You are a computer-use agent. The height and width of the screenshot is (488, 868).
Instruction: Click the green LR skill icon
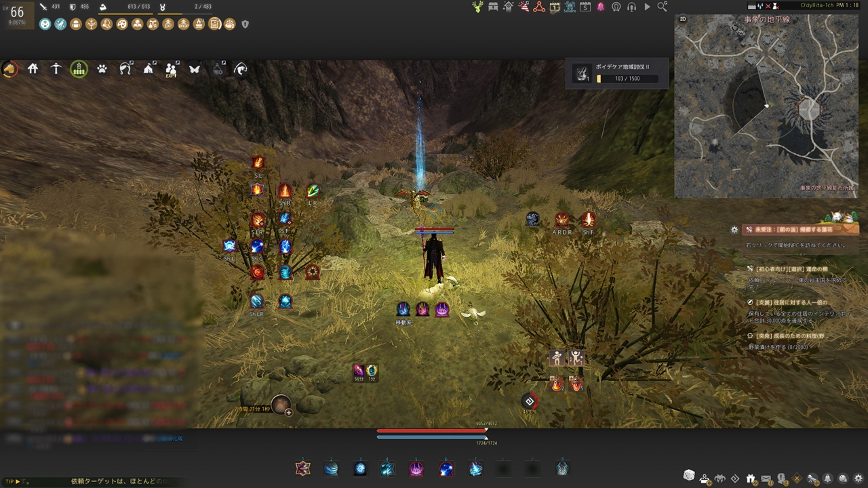[312, 190]
